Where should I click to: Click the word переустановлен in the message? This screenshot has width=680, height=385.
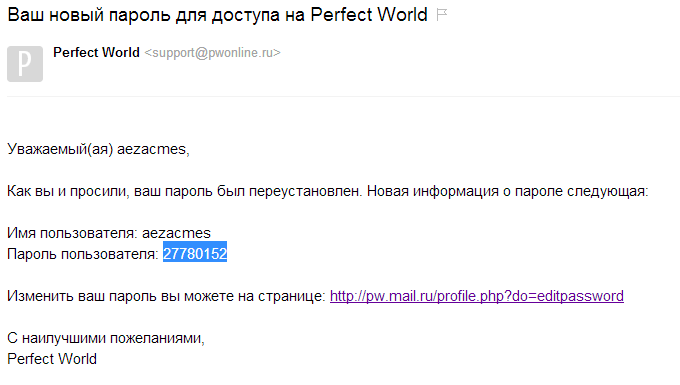pos(305,191)
